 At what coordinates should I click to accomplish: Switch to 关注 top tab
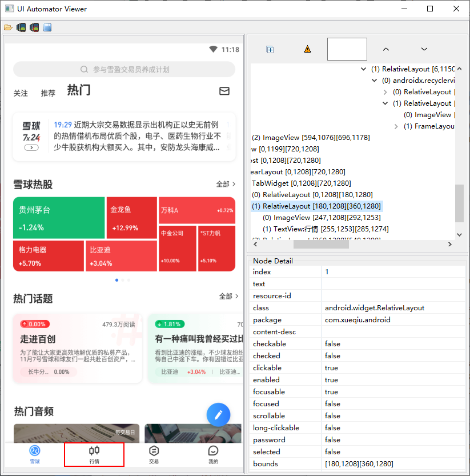(x=21, y=93)
